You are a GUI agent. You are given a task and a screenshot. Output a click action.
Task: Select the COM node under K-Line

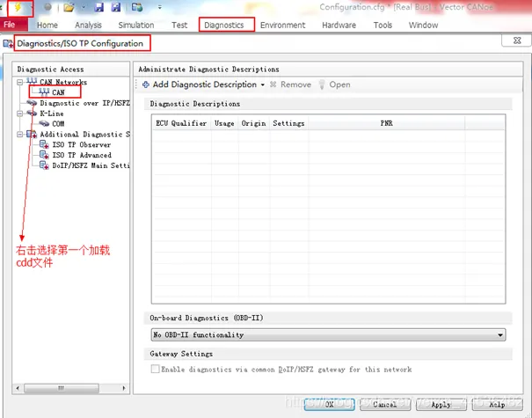[58, 124]
